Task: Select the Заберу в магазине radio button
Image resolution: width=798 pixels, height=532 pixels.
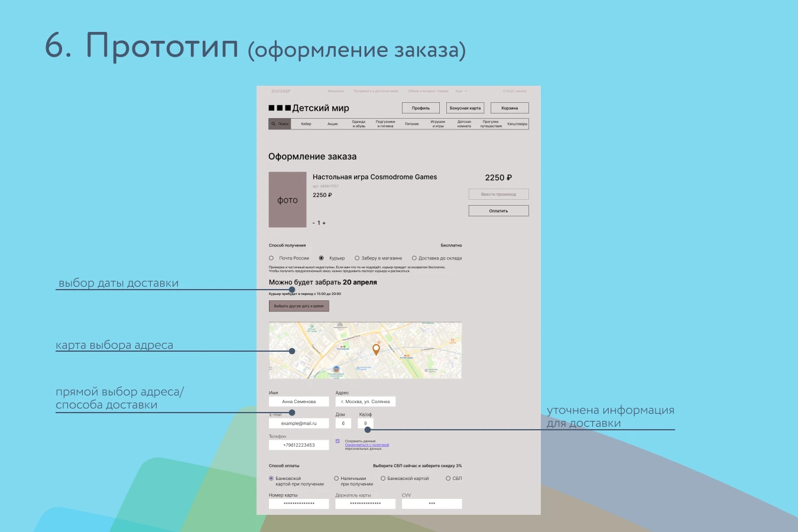Action: point(357,258)
